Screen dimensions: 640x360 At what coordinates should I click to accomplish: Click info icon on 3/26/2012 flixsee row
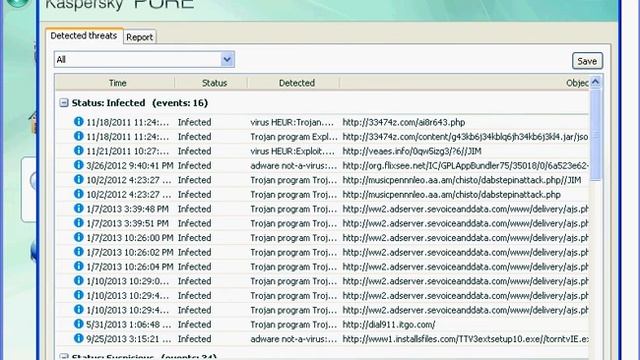pyautogui.click(x=78, y=165)
